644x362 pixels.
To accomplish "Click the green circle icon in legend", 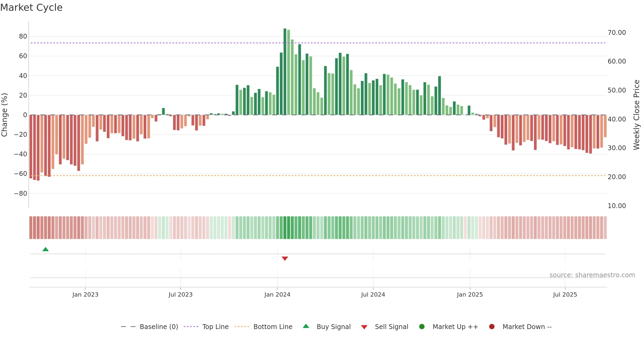I will 422,327.
